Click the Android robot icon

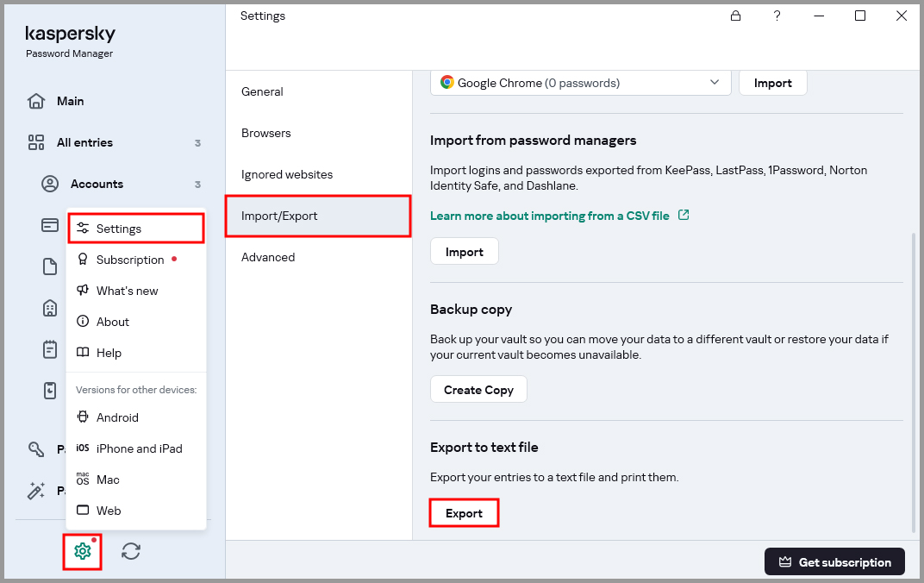83,417
